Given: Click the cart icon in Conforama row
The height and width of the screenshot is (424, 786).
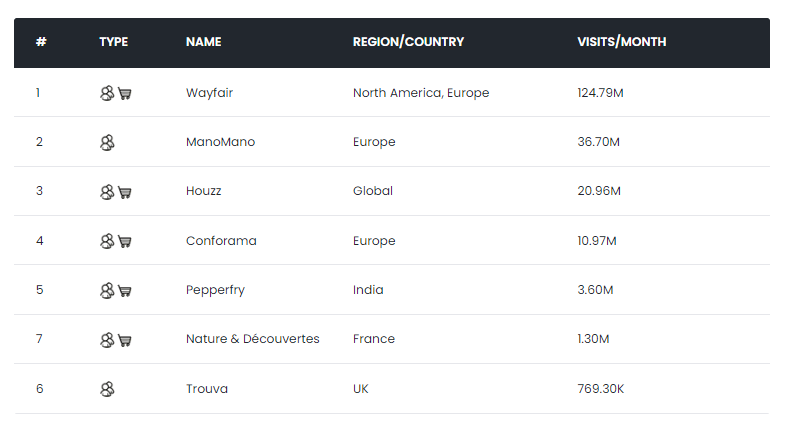Looking at the screenshot, I should coord(125,241).
